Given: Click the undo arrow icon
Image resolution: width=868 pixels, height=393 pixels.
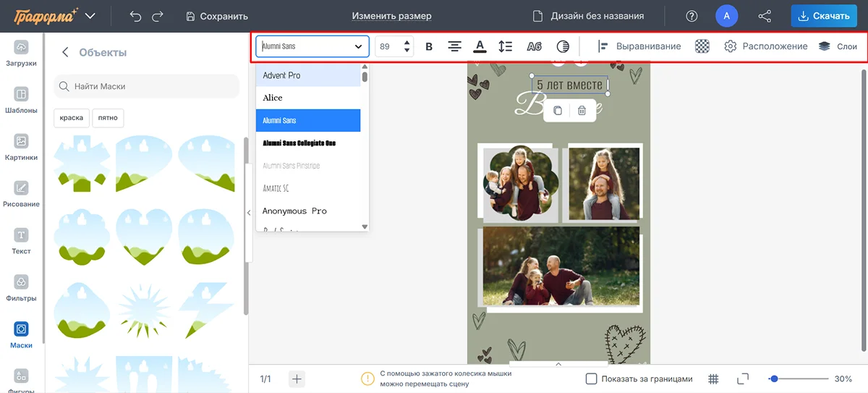Looking at the screenshot, I should click(x=135, y=16).
